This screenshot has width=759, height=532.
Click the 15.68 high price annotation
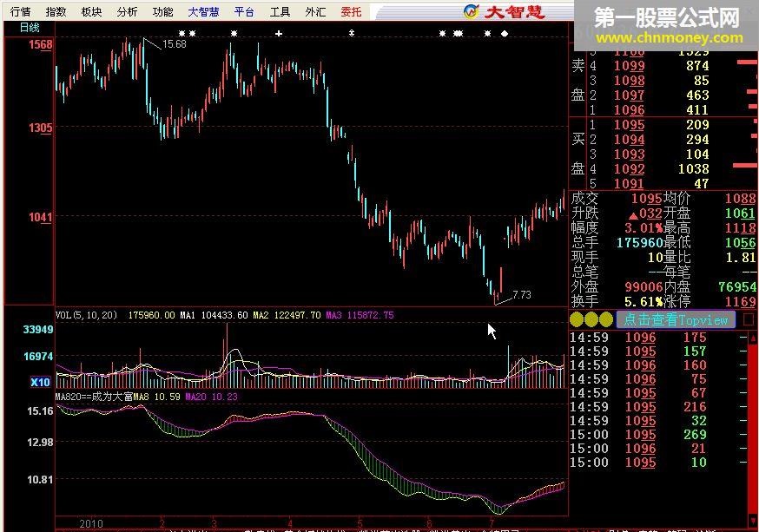click(175, 44)
